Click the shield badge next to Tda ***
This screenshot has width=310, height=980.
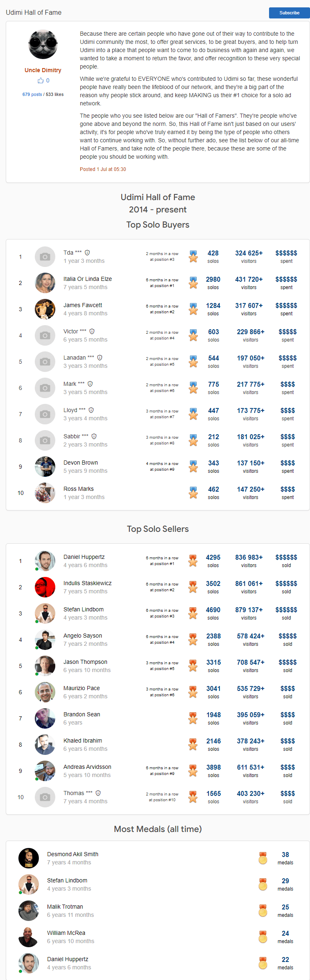[87, 253]
